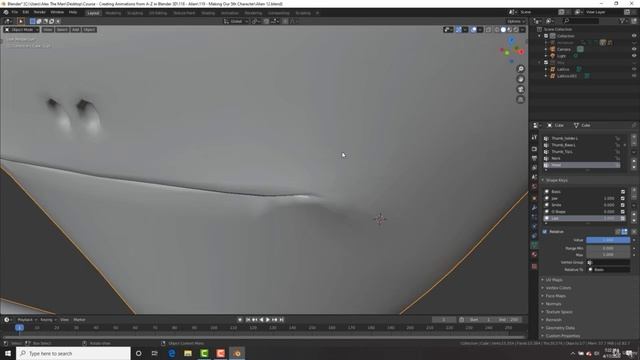Open the Global transform orientation dropdown
Image resolution: width=640 pixels, height=360 pixels.
236,21
